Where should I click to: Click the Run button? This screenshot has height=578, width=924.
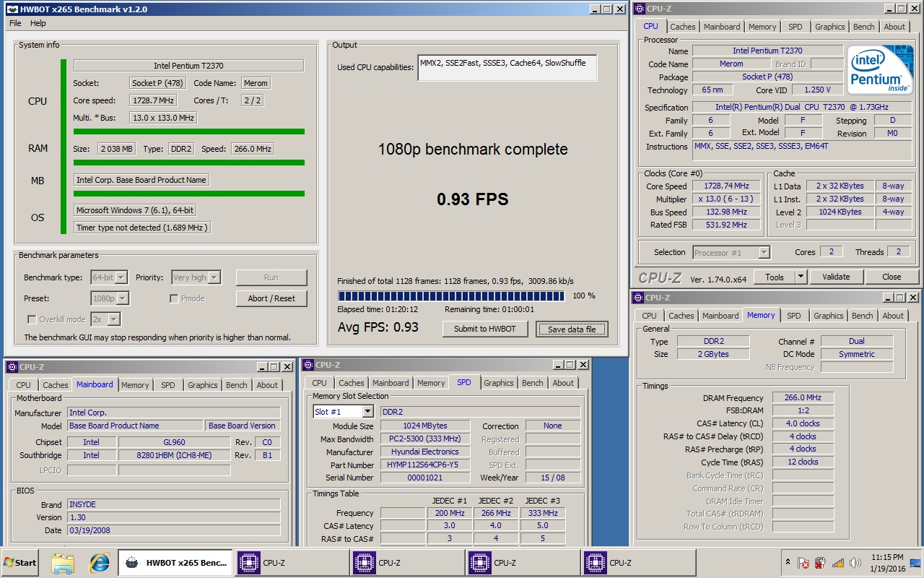pos(271,277)
